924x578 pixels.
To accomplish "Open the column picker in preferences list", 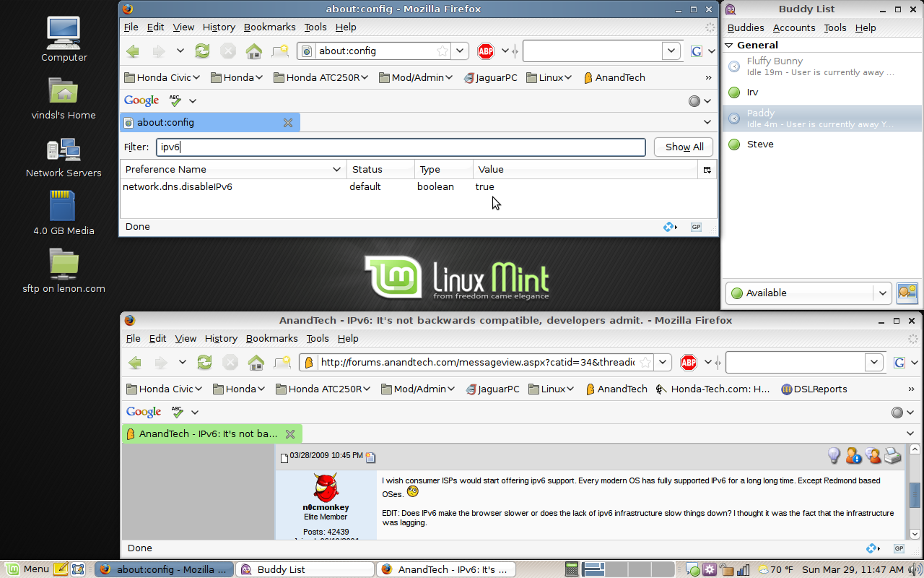I will (707, 170).
